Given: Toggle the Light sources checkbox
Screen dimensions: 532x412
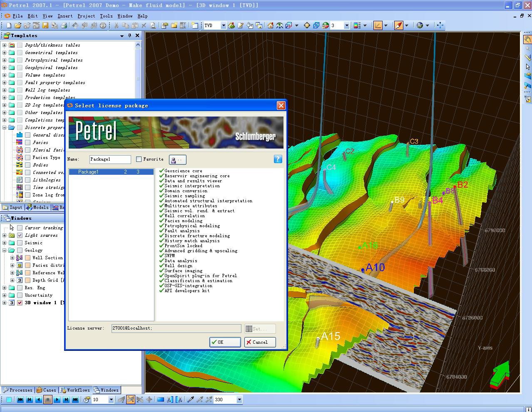Looking at the screenshot, I should click(x=20, y=235).
